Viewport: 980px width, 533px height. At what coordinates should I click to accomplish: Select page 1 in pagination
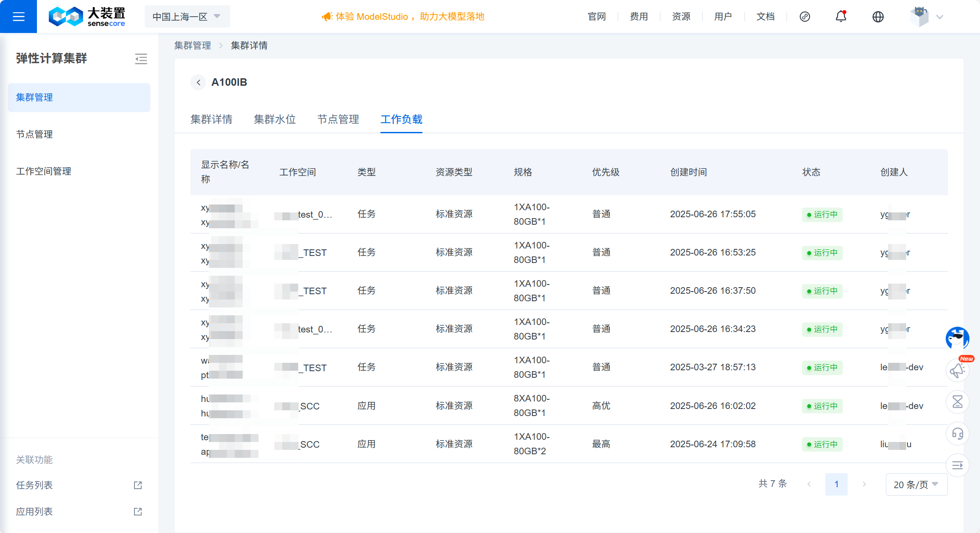pos(836,484)
